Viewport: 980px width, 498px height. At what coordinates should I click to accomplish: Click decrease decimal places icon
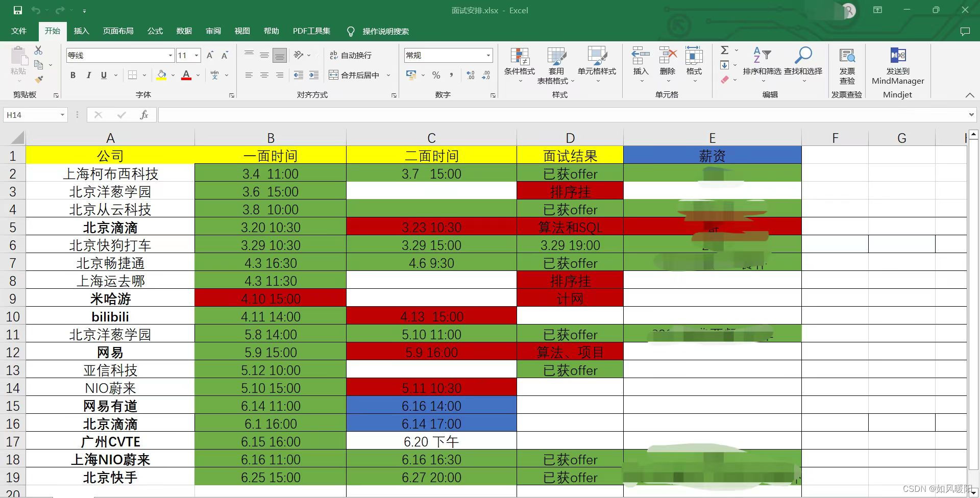coord(486,75)
